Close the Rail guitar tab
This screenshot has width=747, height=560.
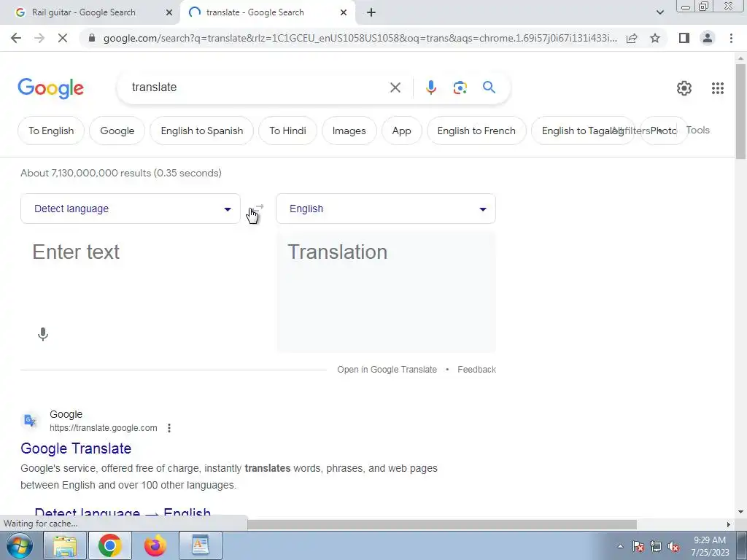169,12
